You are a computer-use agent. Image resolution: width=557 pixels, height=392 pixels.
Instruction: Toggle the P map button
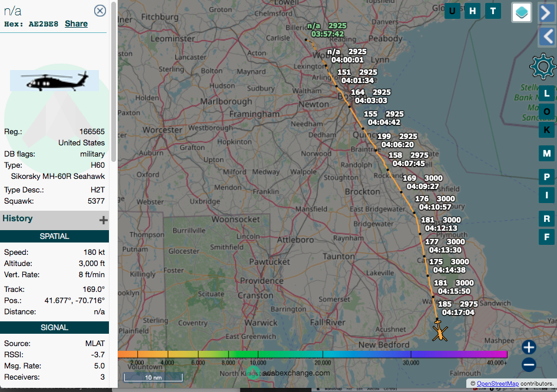547,177
